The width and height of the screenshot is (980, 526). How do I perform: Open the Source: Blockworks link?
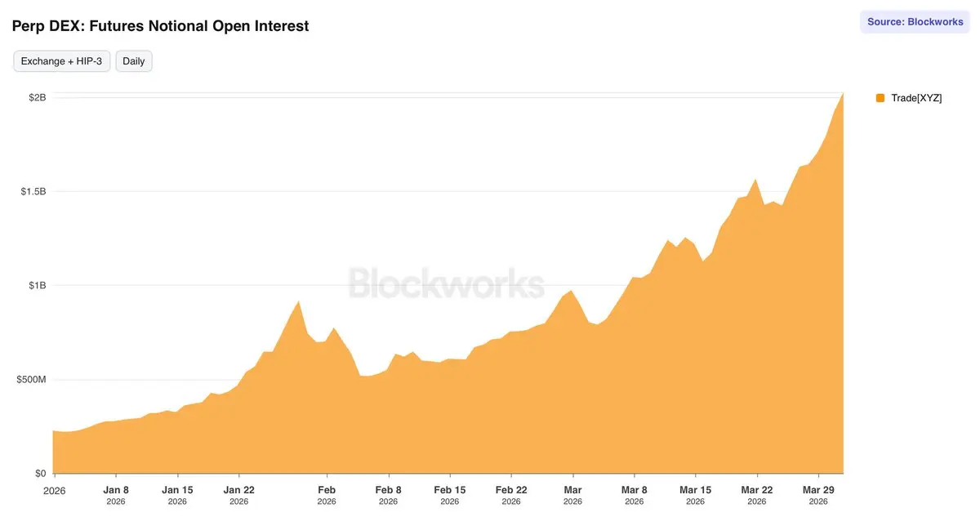tap(915, 22)
